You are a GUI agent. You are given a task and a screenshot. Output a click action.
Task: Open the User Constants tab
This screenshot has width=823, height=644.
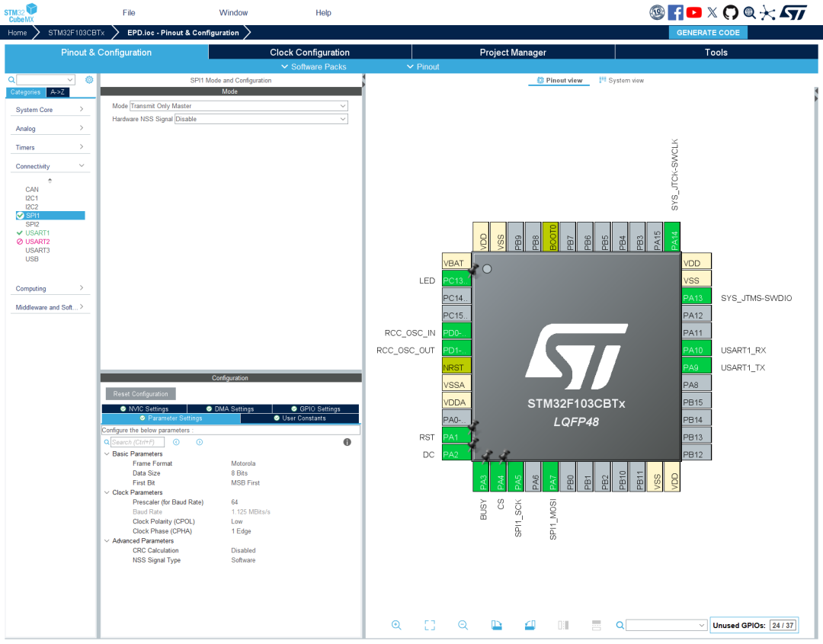click(299, 418)
